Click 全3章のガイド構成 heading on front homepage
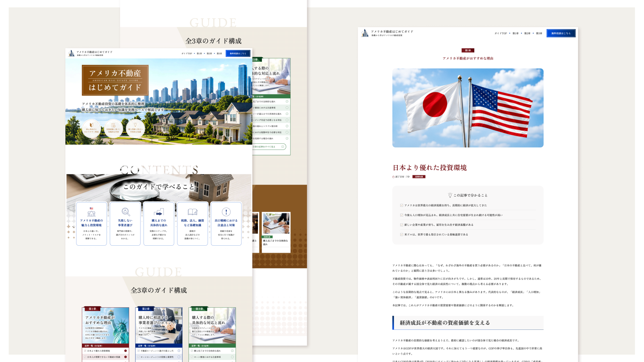Screen dimensions: 644x362 [x=159, y=290]
